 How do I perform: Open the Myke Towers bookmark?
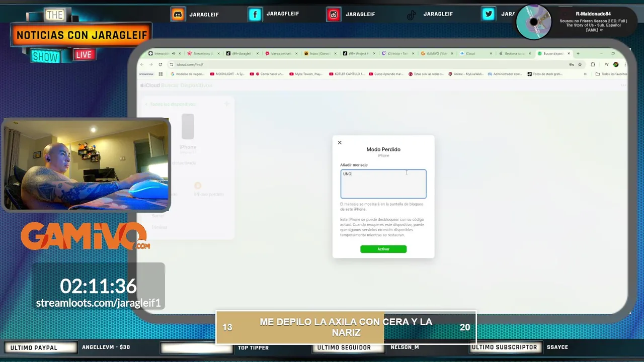point(306,74)
